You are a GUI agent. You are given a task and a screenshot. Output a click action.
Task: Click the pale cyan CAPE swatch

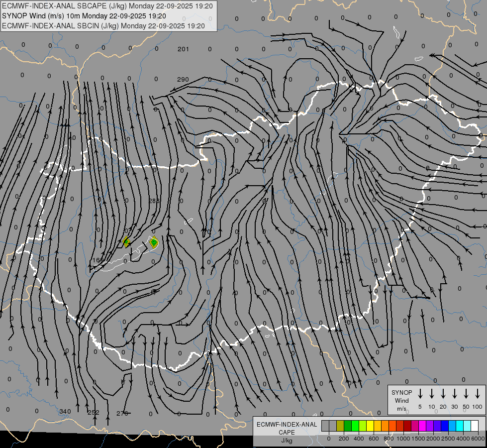click(468, 426)
